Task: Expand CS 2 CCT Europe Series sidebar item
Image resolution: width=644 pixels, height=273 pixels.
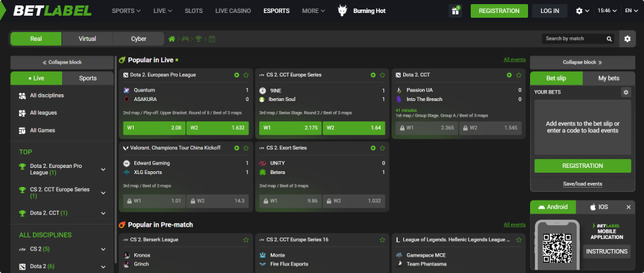Action: [104, 193]
